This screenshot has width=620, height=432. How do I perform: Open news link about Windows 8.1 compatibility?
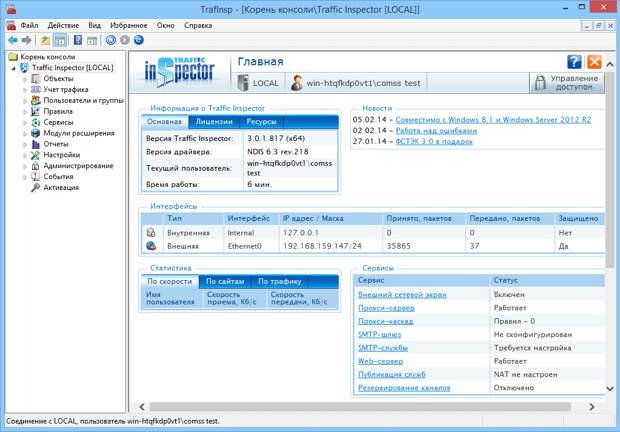pos(493,120)
